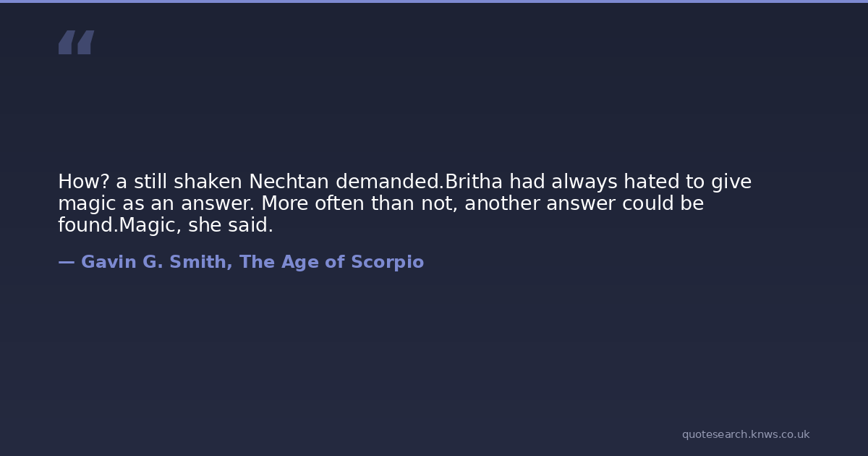This screenshot has height=456, width=868.
Task: Click the word "another" in the quote
Action: pos(502,204)
